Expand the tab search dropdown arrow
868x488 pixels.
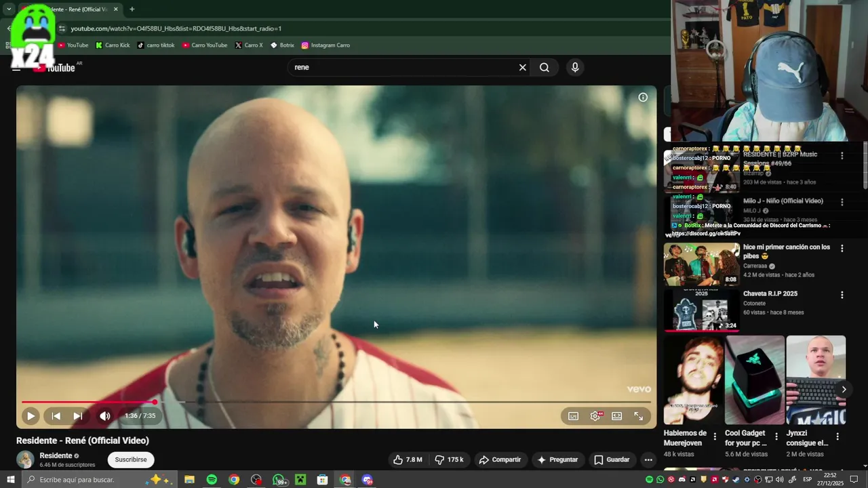coord(9,9)
